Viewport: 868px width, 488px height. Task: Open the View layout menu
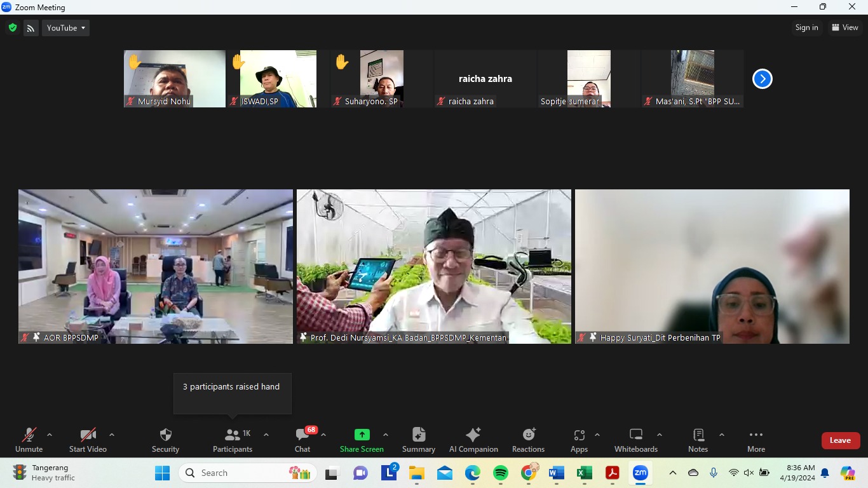point(844,27)
